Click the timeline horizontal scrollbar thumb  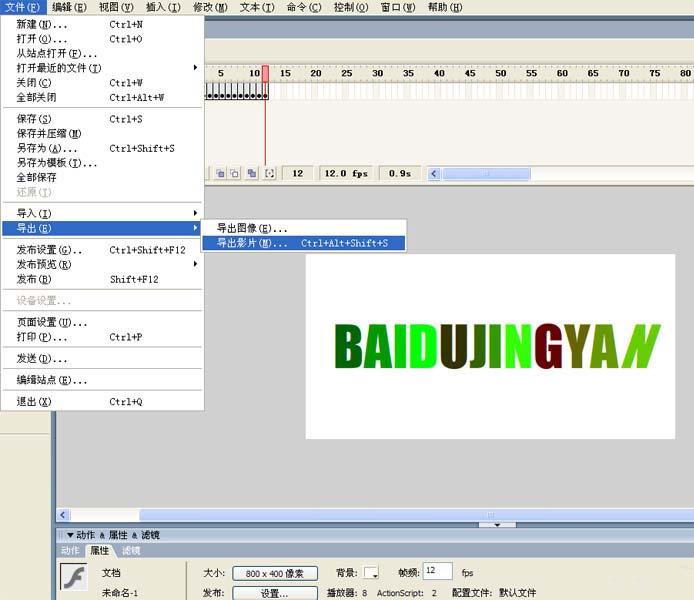[x=486, y=174]
